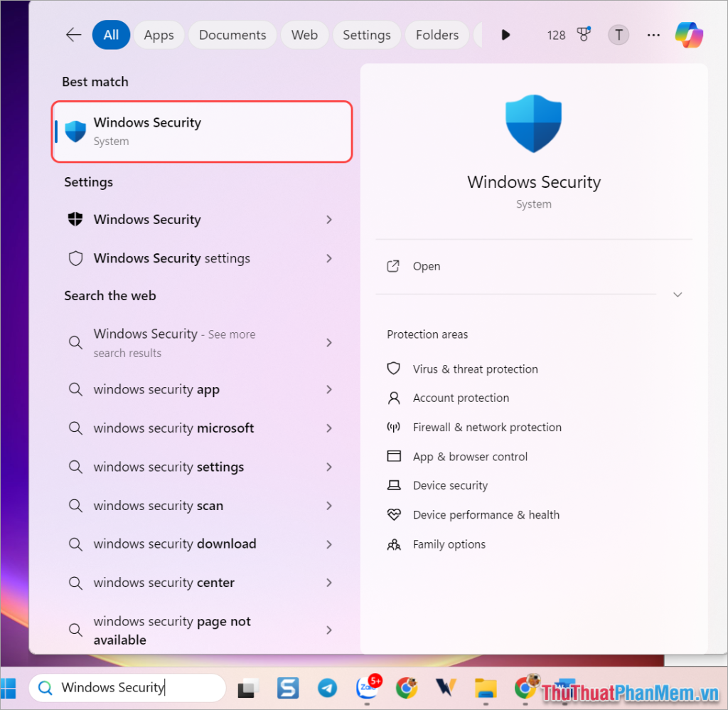Viewport: 728px width, 710px height.
Task: Open Task View on the taskbar
Action: click(x=247, y=688)
